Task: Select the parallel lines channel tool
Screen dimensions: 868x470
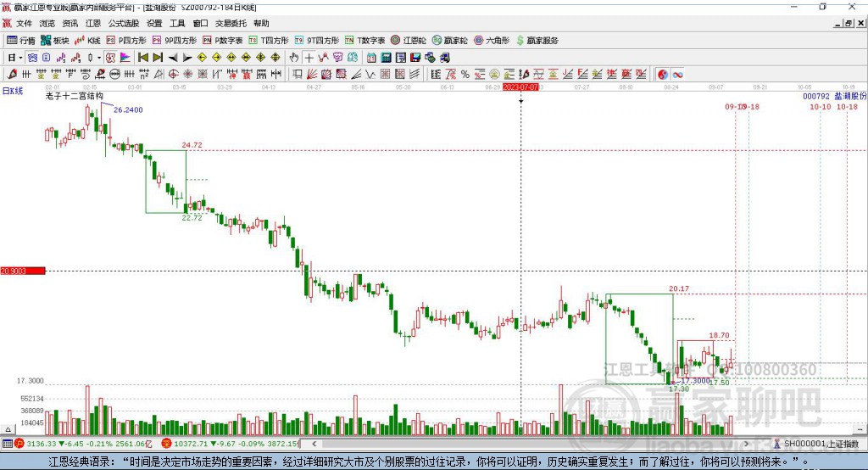Action: click(414, 75)
